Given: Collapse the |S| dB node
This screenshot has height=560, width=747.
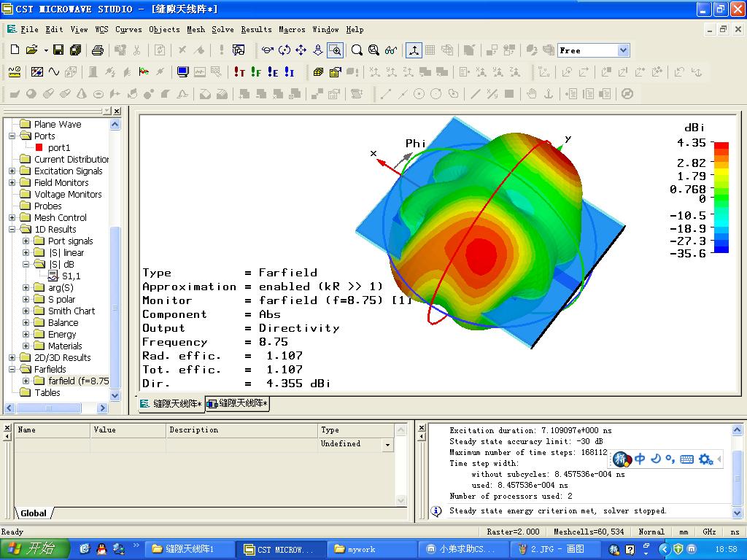Looking at the screenshot, I should click(x=26, y=264).
